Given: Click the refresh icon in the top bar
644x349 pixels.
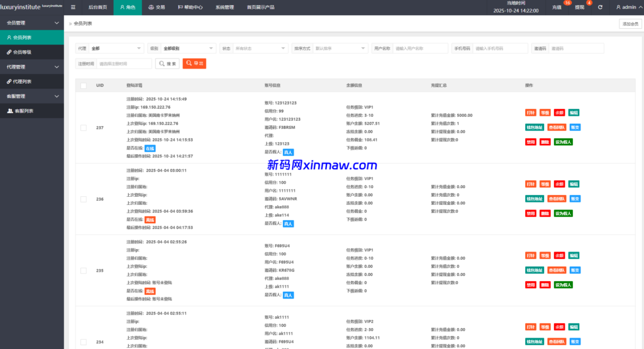Looking at the screenshot, I should click(600, 8).
